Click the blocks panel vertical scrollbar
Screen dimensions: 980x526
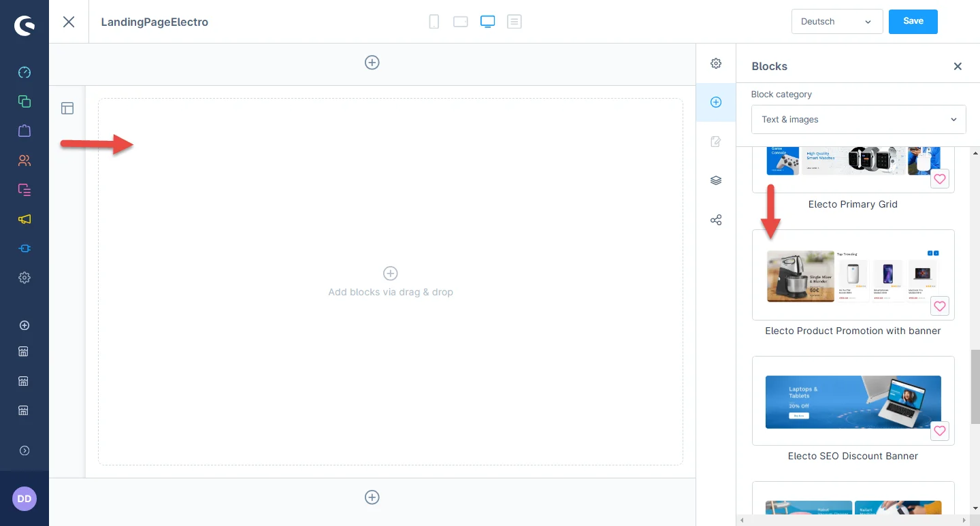point(975,387)
